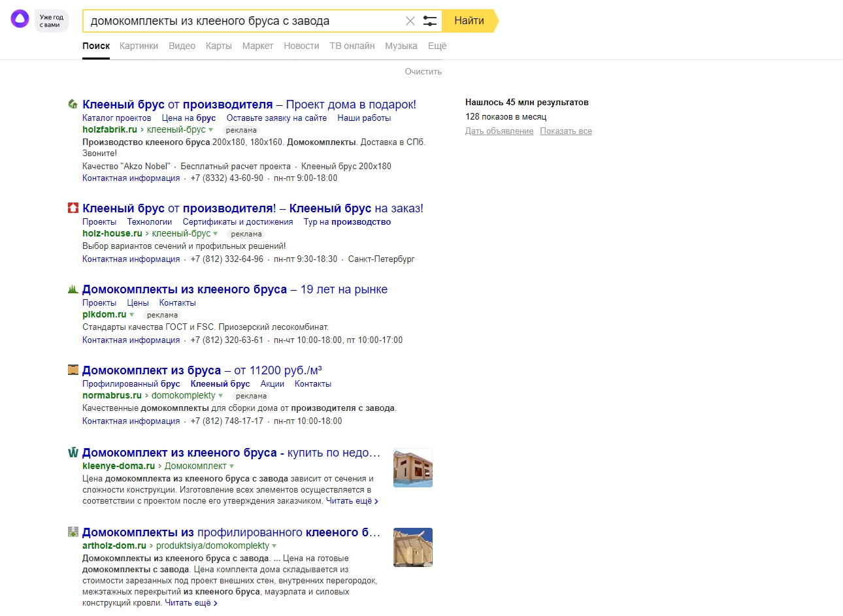The width and height of the screenshot is (843, 616).
Task: Open search settings sliders icon
Action: pyautogui.click(x=430, y=21)
